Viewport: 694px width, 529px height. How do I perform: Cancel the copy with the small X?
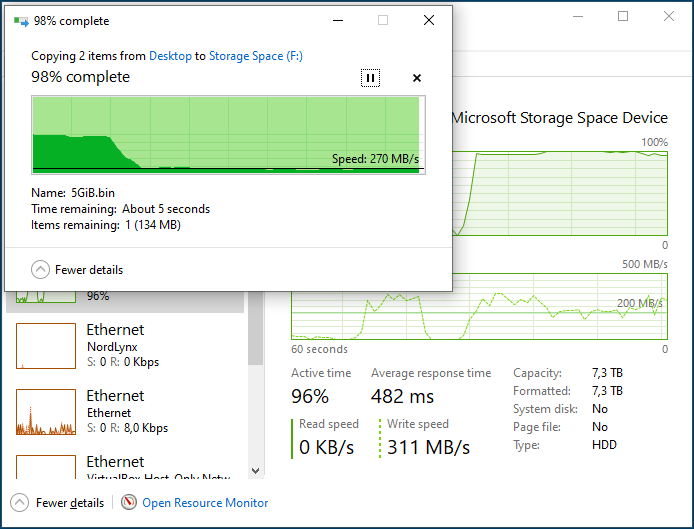coord(416,78)
